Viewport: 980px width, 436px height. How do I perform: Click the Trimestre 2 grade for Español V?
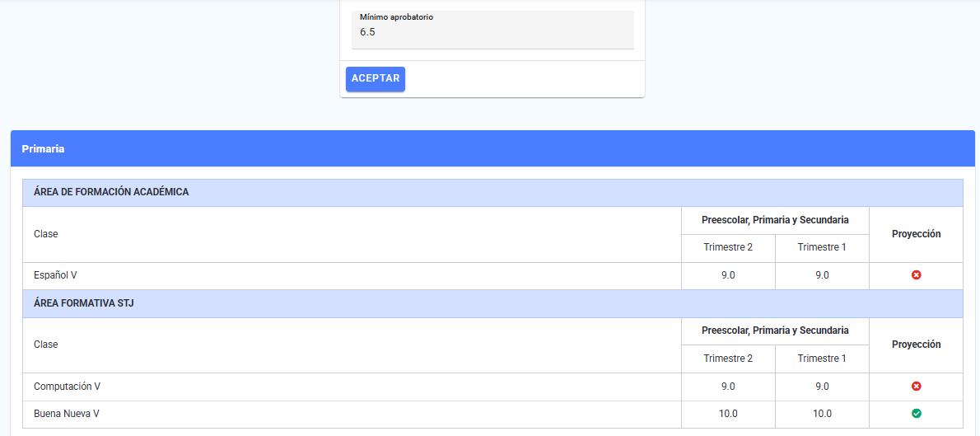tap(728, 275)
